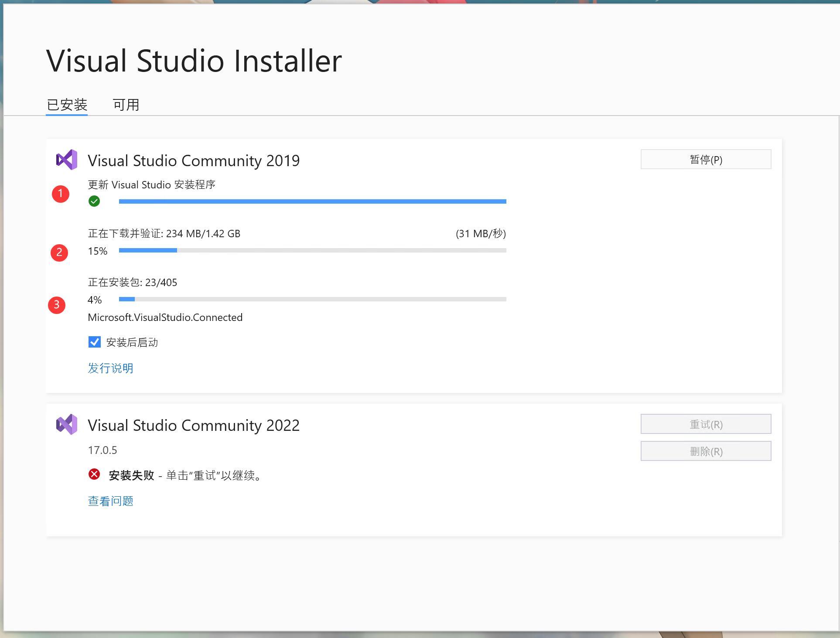The width and height of the screenshot is (840, 638).
Task: Open the 可用 tab
Action: click(x=126, y=105)
